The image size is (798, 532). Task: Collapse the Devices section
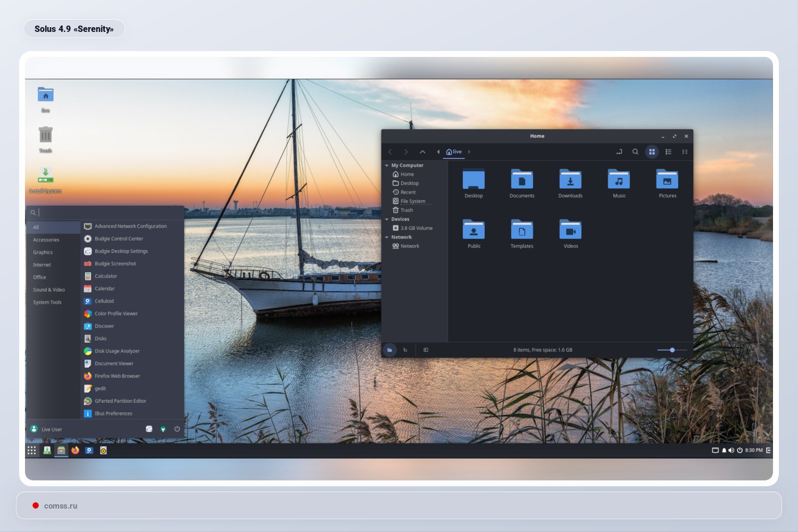coord(387,219)
